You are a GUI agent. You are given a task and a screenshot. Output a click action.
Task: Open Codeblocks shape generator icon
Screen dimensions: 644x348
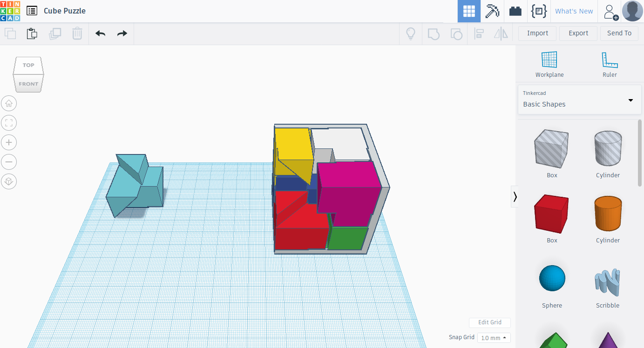coord(539,11)
